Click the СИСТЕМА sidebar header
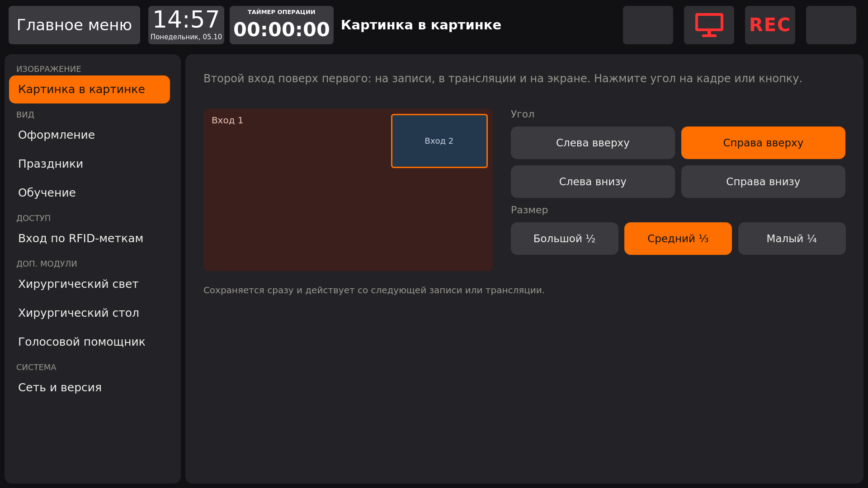The height and width of the screenshot is (488, 868). tap(36, 368)
